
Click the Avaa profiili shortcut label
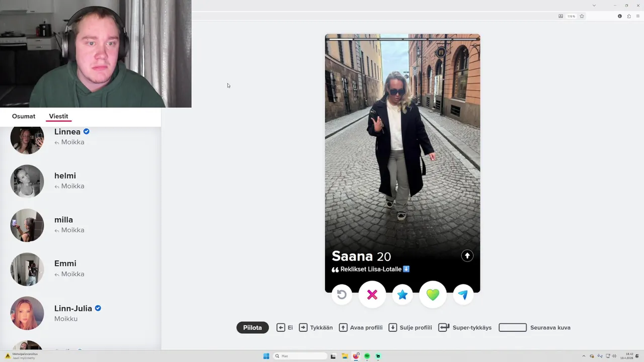tap(366, 327)
